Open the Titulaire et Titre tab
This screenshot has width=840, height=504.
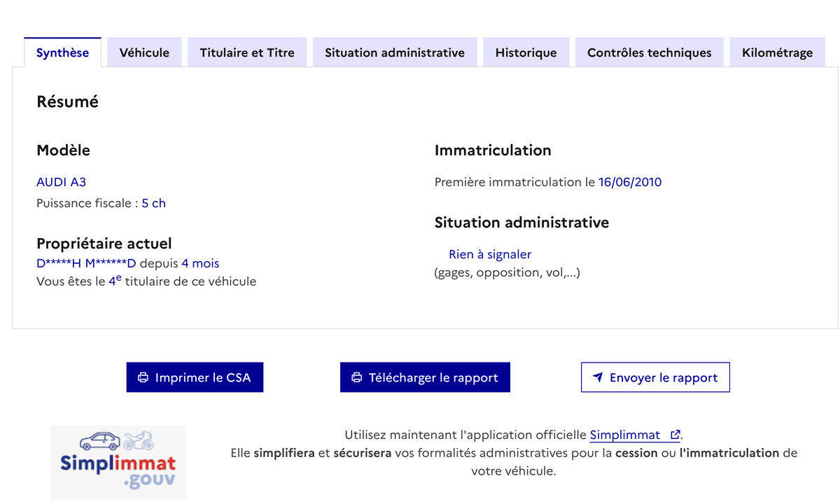tap(247, 52)
